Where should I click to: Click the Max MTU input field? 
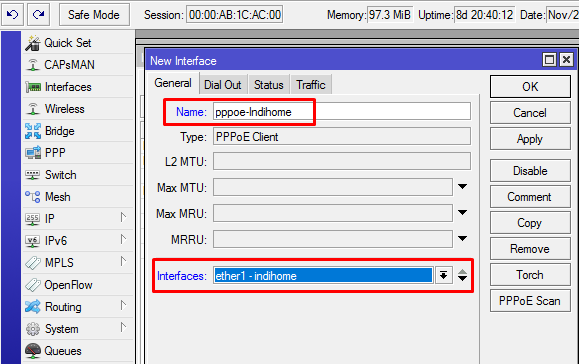(333, 187)
